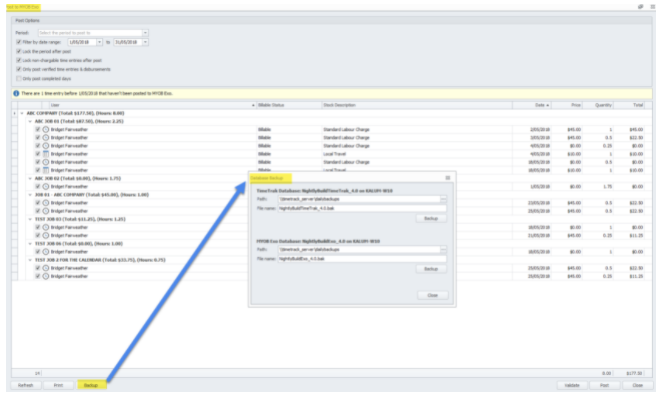Click Close at the main window's bottom right
This screenshot has width=664, height=399.
point(637,385)
